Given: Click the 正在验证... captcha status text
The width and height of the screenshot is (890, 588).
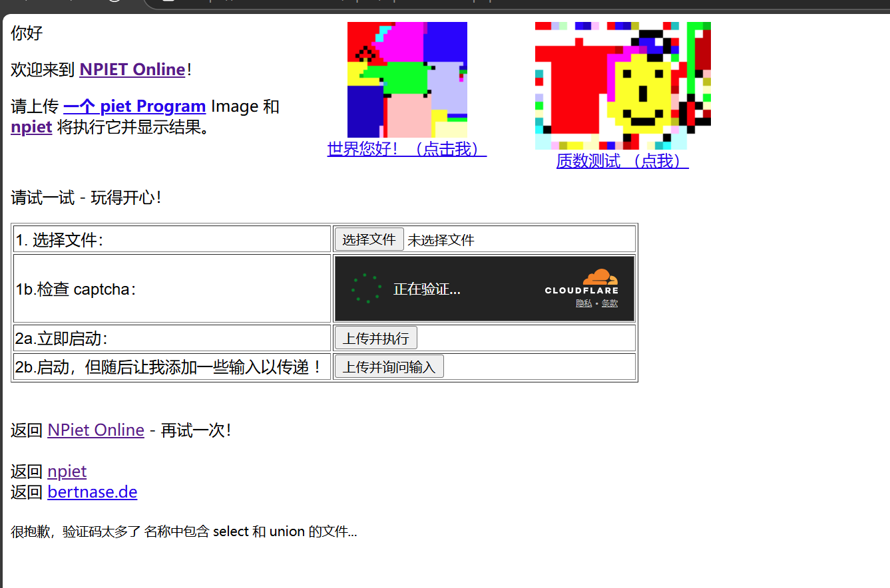Looking at the screenshot, I should point(427,289).
